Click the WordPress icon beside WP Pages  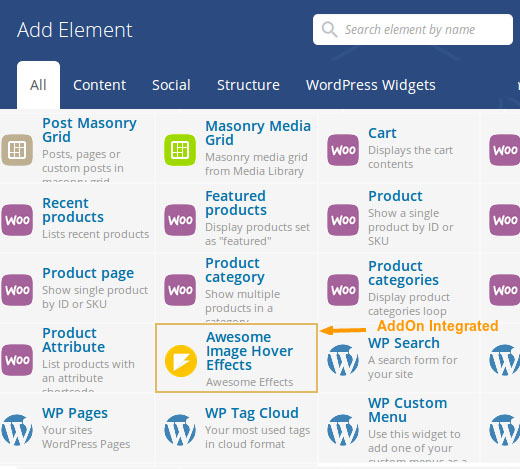tap(17, 430)
